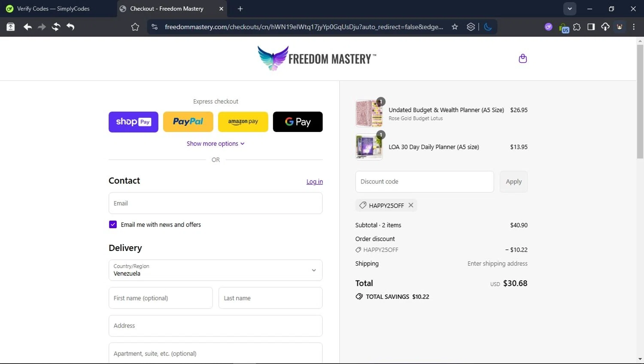Click the Enter shipping address text
This screenshot has height=364, width=644.
[498, 263]
